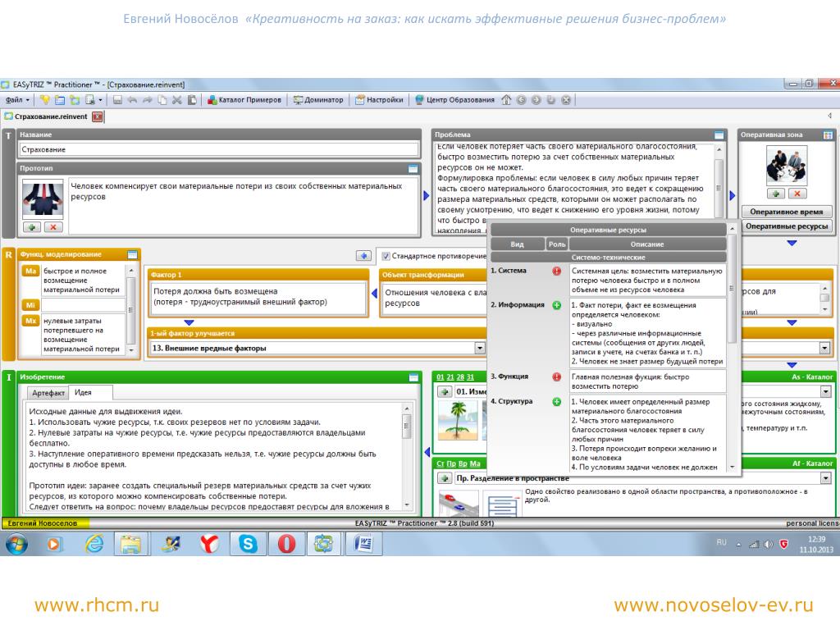The image size is (840, 630).
Task: Click the Copy pages toolbar icon
Action: click(162, 99)
